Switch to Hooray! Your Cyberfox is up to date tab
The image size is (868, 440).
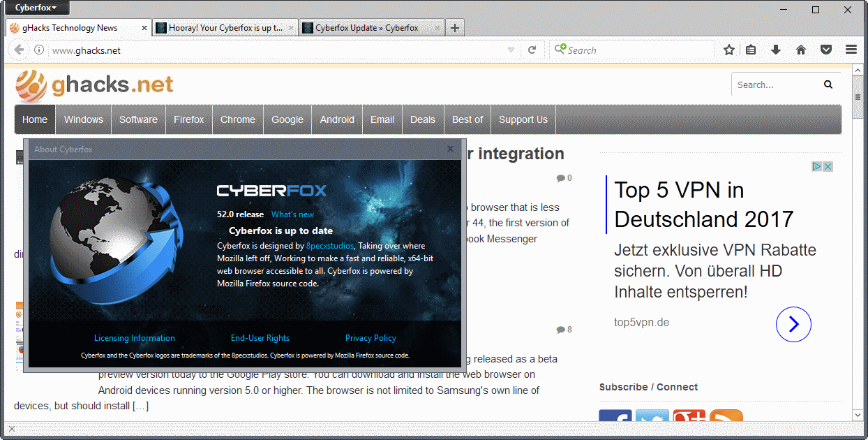point(225,28)
